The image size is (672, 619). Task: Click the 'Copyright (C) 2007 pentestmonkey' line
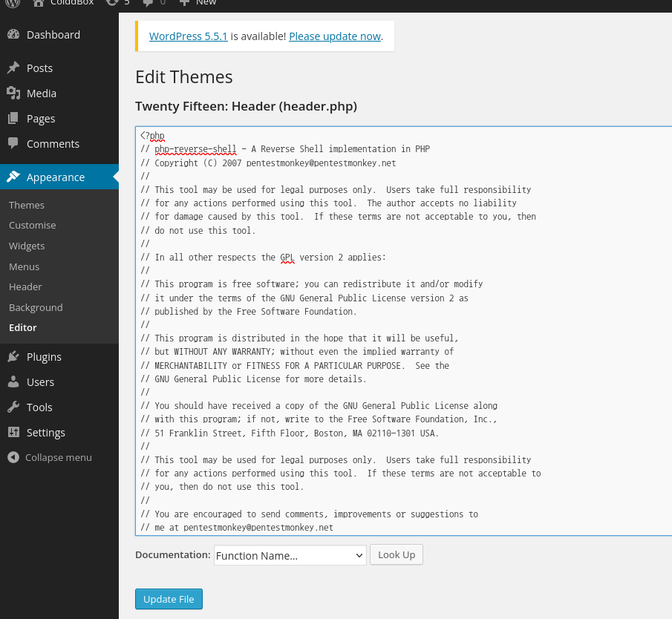click(268, 163)
